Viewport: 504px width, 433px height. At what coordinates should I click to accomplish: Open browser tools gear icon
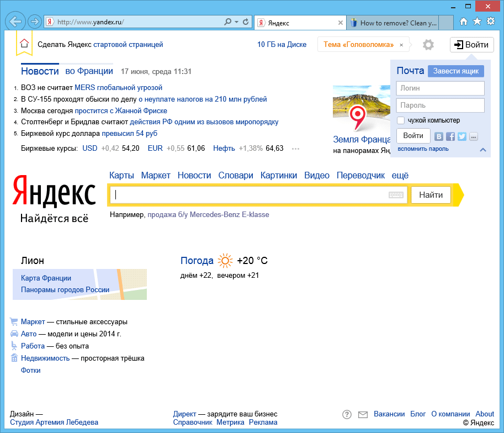[491, 22]
